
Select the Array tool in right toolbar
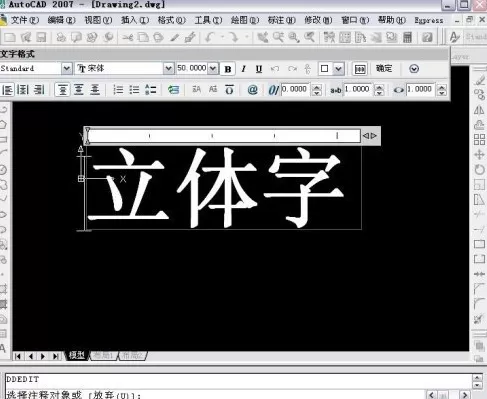[479, 140]
